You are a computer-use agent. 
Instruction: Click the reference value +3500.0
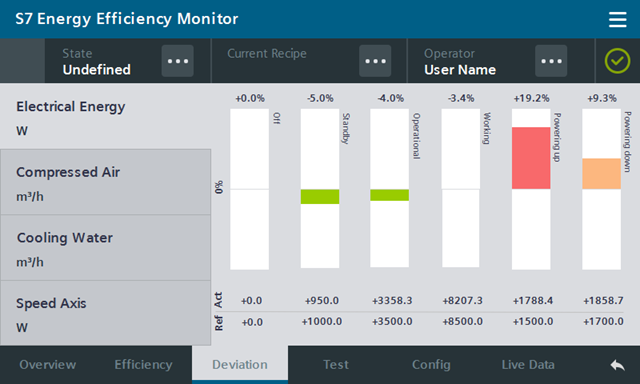(392, 322)
